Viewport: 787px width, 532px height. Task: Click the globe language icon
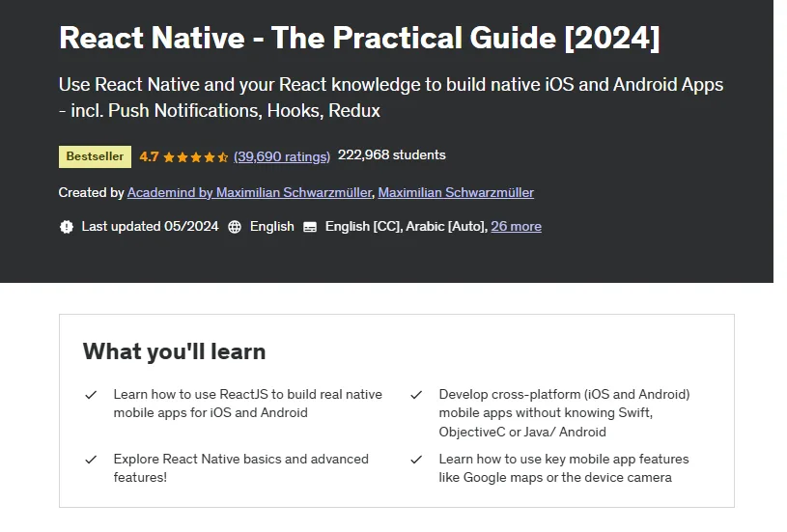(235, 227)
